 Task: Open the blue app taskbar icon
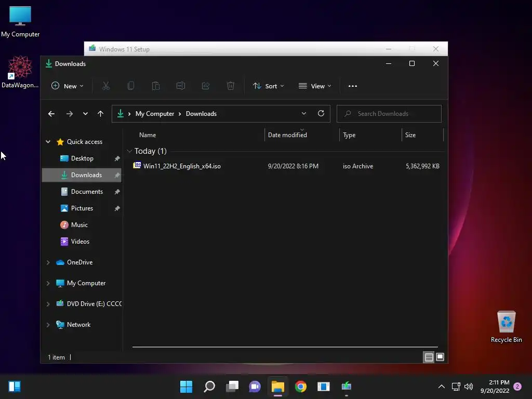point(323,387)
